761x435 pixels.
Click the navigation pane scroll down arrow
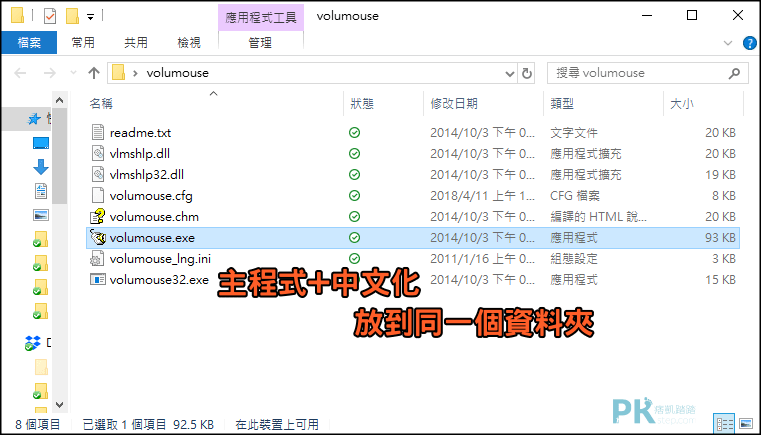coord(60,404)
